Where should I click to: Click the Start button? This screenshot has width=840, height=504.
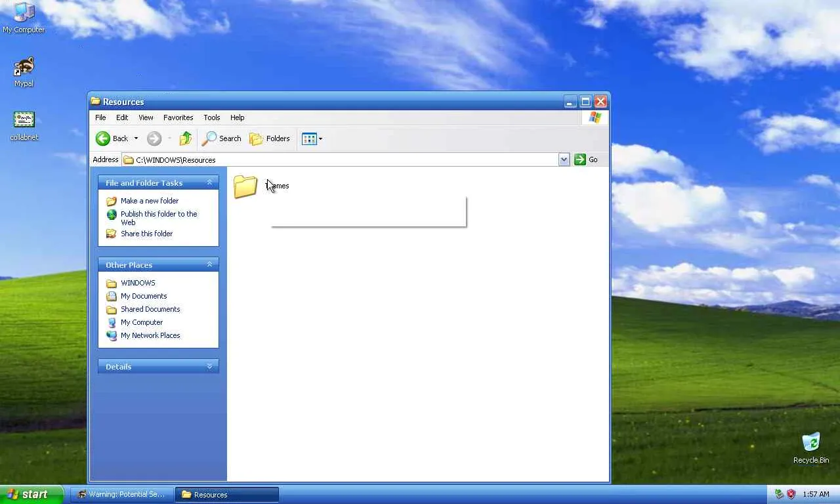pos(31,494)
